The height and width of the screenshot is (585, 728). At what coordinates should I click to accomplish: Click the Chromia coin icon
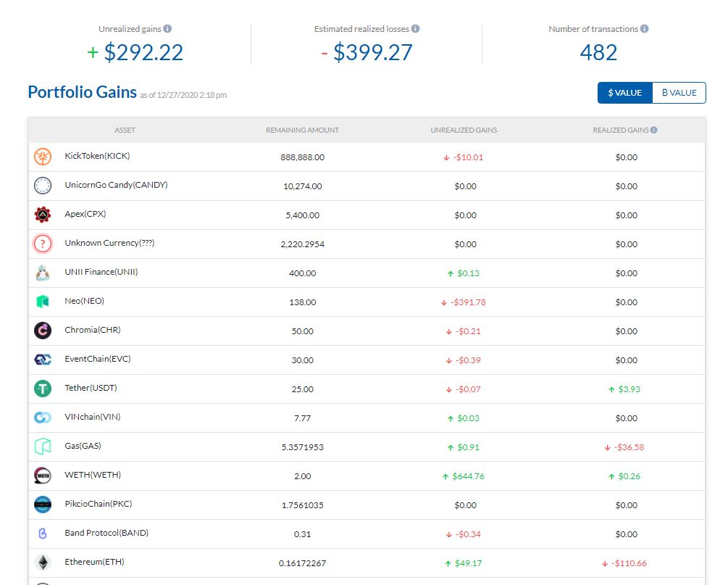coord(43,331)
